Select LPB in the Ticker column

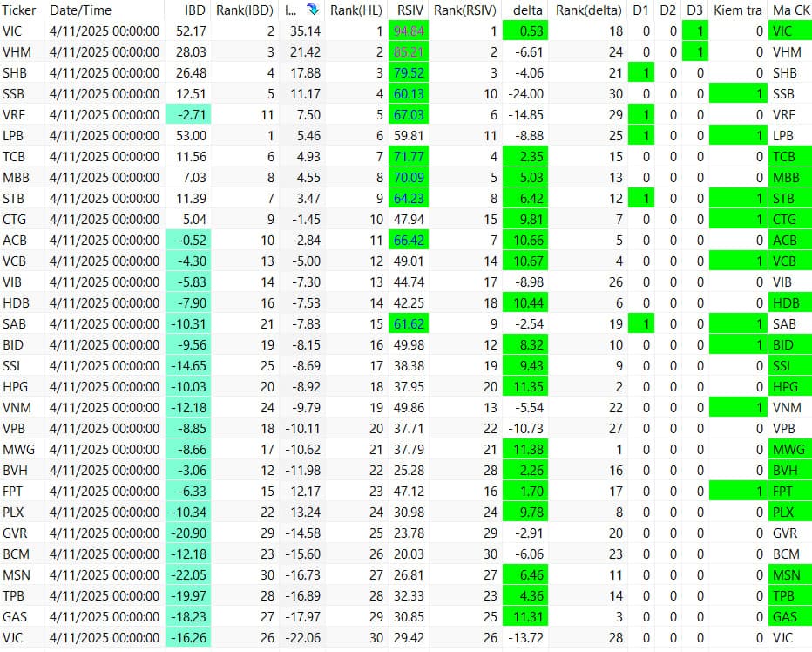coord(13,136)
